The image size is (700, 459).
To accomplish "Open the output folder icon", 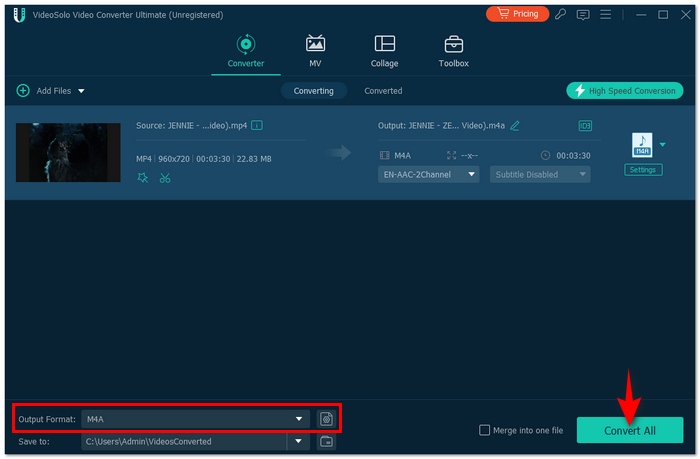I will (326, 442).
